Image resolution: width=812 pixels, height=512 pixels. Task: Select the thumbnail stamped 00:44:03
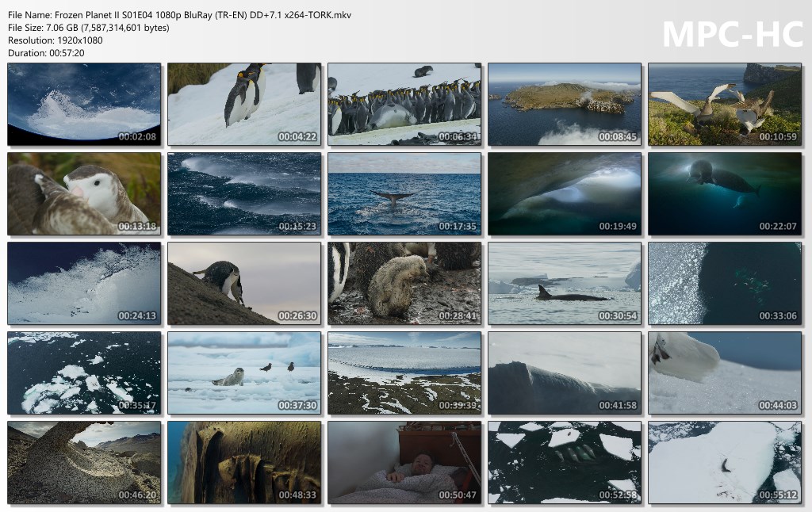coord(725,373)
